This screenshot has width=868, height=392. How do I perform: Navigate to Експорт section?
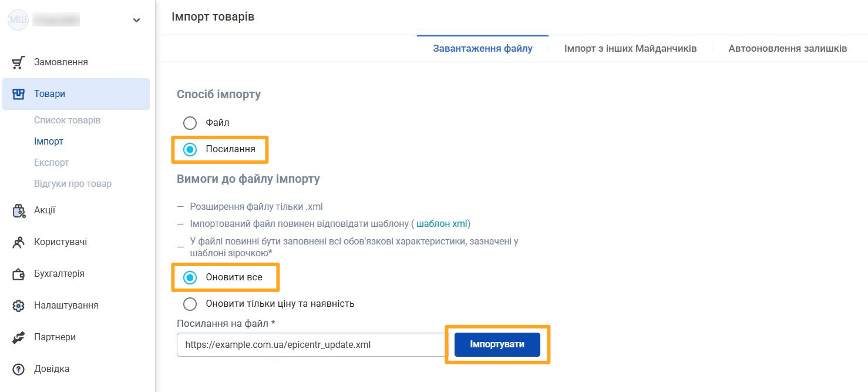(x=51, y=162)
